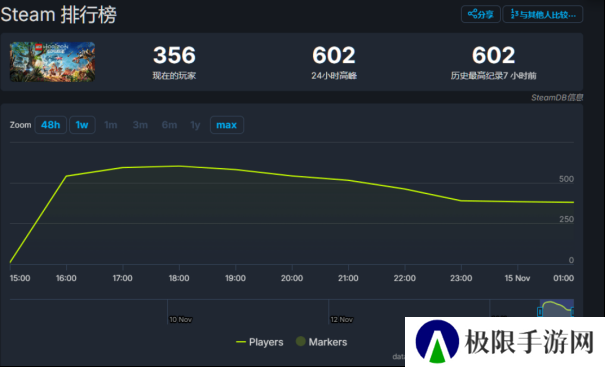Click the chart line at 23:00
The width and height of the screenshot is (605, 367).
pyautogui.click(x=461, y=201)
